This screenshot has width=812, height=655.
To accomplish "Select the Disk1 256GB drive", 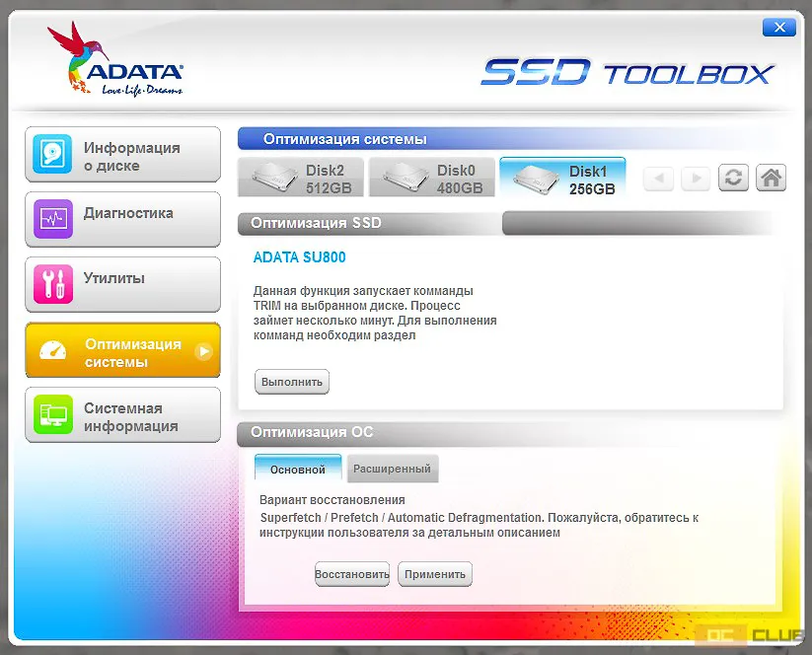I will click(x=563, y=178).
